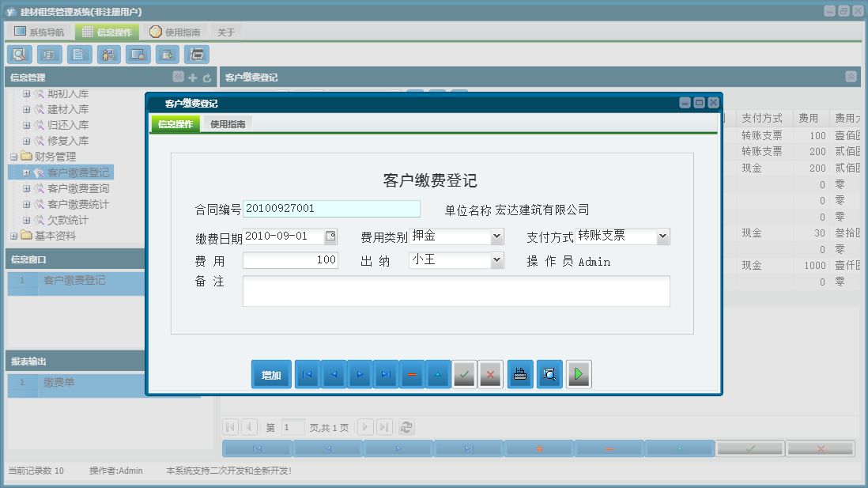
Task: Click the magnifier search icon in main toolbar
Action: tap(20, 55)
